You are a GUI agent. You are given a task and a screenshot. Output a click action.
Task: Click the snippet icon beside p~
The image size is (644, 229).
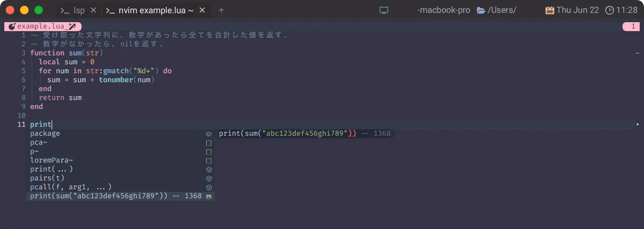(209, 152)
